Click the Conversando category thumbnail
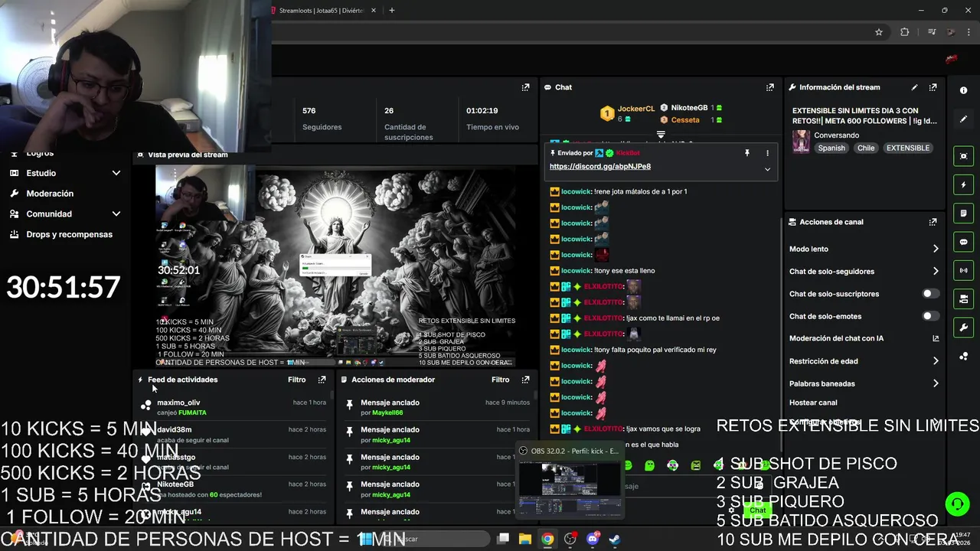 pos(801,142)
